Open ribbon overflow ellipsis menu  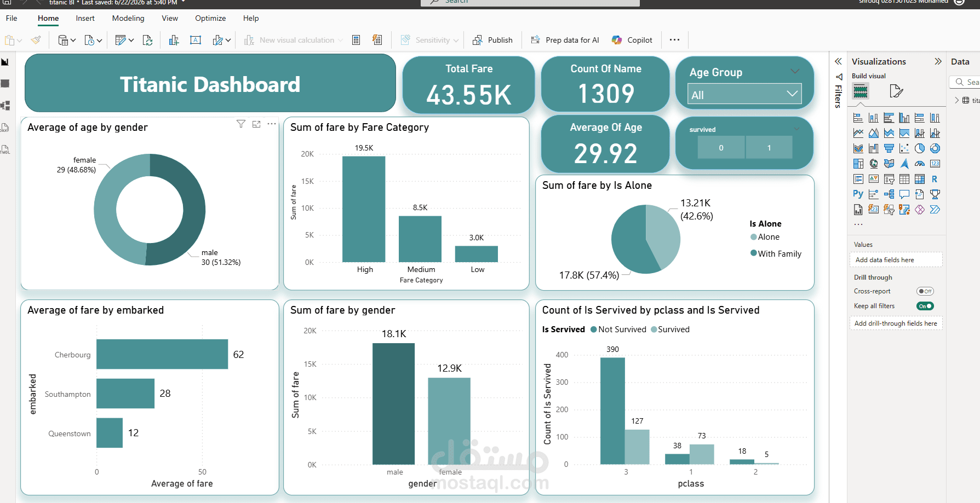674,40
